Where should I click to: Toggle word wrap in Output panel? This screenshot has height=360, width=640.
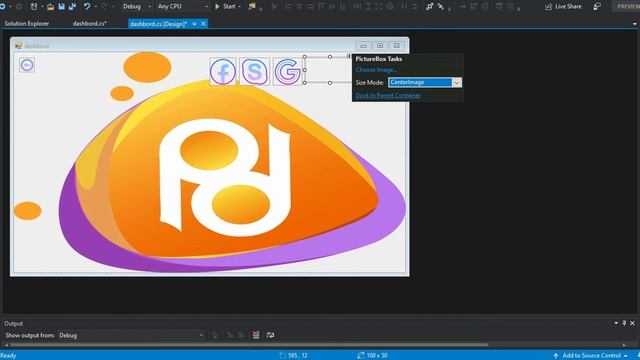270,335
